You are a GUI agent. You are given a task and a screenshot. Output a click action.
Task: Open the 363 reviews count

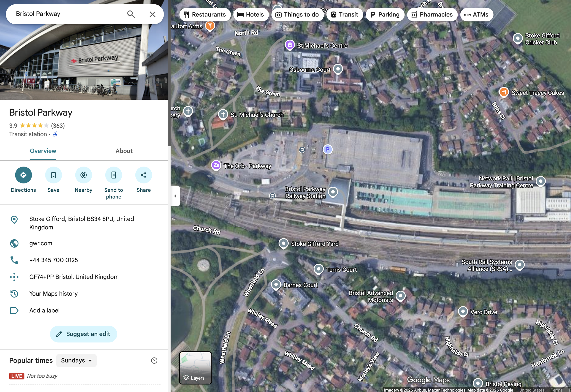tap(58, 125)
